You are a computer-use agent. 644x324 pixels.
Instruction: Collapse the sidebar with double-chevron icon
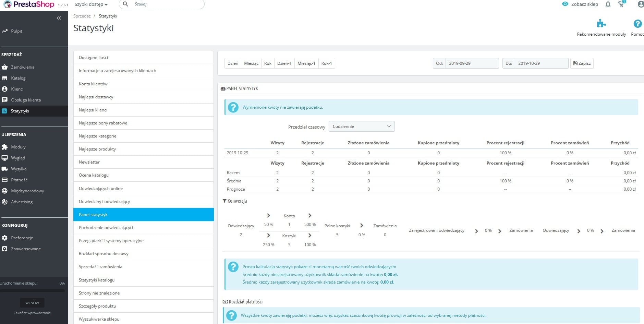(59, 18)
